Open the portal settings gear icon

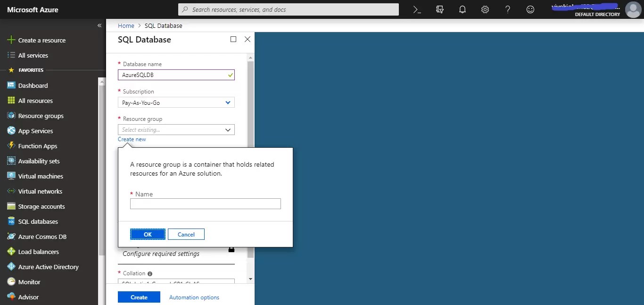(485, 9)
